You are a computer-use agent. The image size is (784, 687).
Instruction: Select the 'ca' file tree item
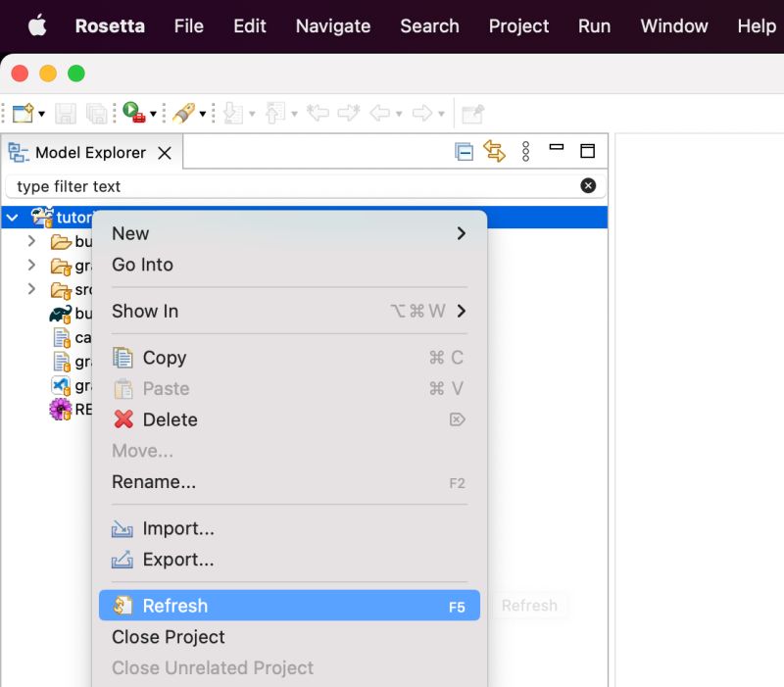coord(72,337)
